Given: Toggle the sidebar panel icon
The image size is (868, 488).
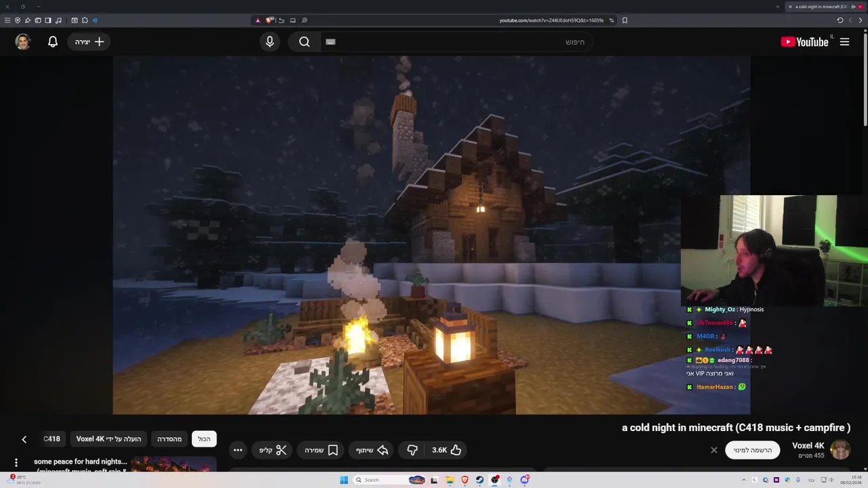Looking at the screenshot, I should coord(48,20).
